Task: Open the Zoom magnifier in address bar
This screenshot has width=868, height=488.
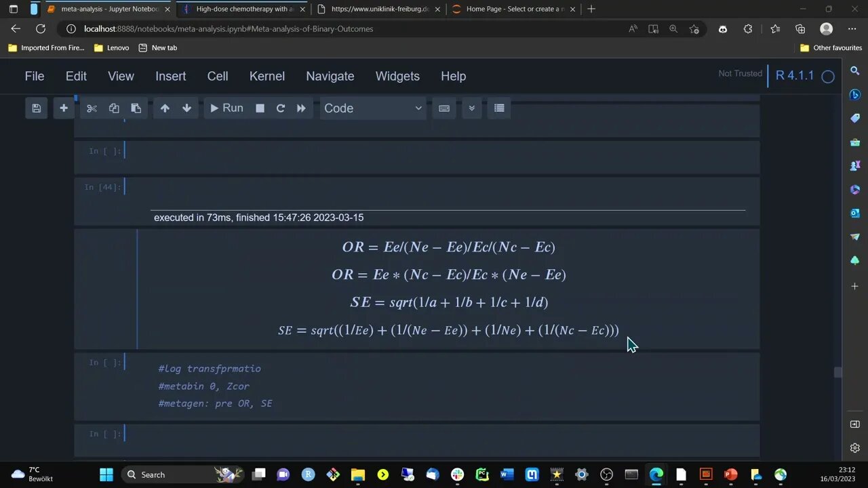Action: [x=673, y=29]
